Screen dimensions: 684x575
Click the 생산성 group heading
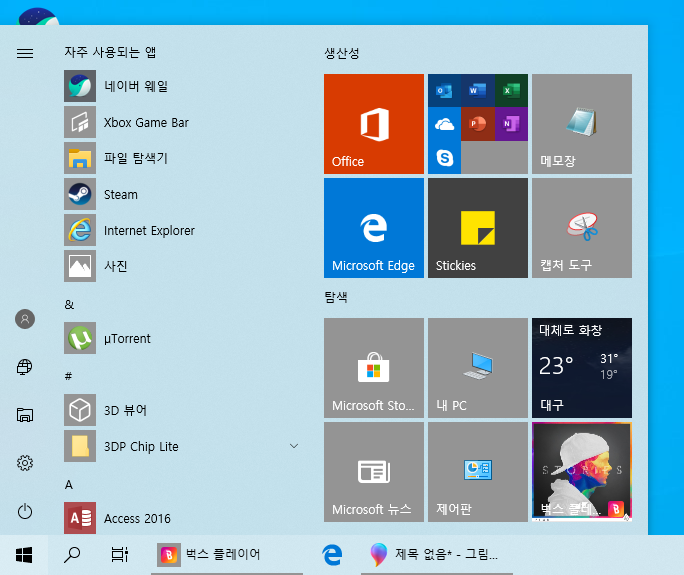(342, 54)
